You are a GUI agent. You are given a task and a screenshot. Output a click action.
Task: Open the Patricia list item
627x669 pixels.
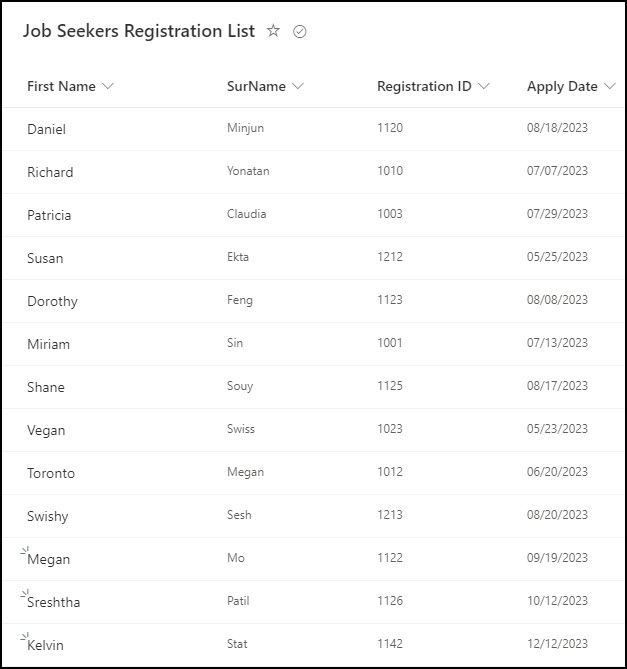pyautogui.click(x=49, y=215)
